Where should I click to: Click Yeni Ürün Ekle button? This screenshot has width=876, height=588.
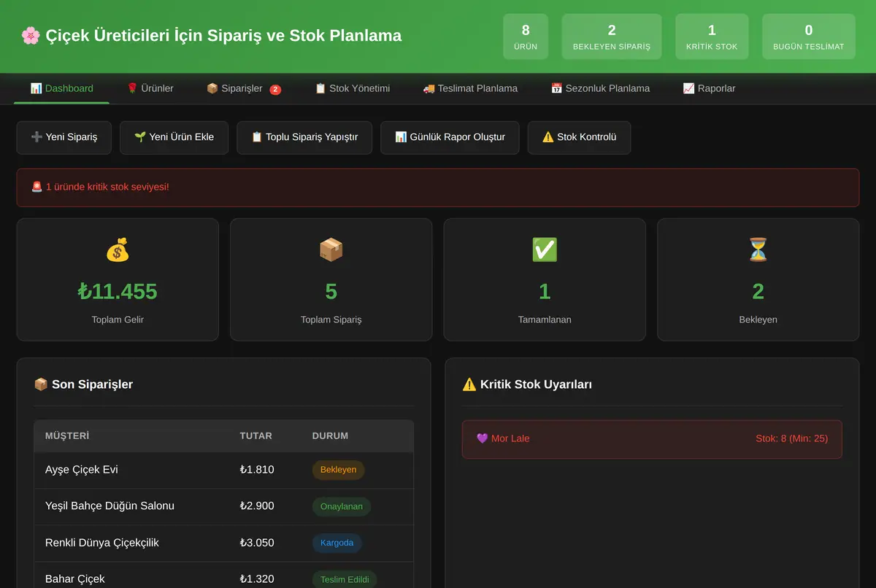pyautogui.click(x=174, y=137)
